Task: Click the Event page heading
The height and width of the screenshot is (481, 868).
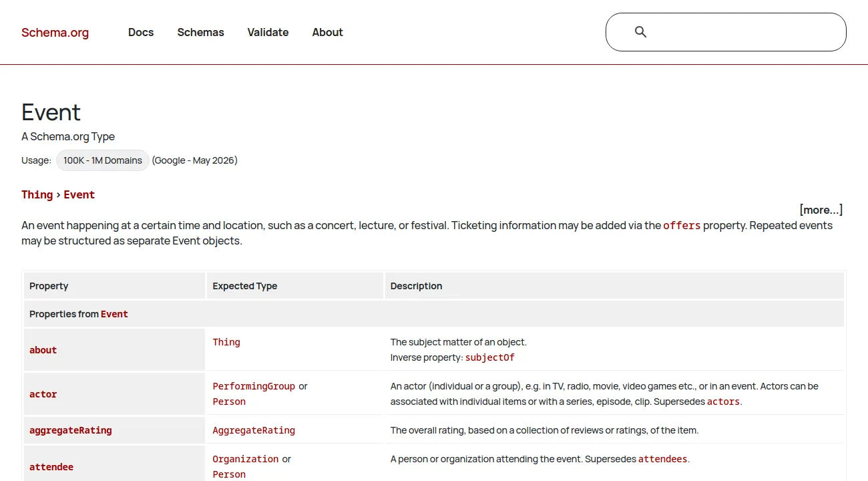Action: point(51,112)
